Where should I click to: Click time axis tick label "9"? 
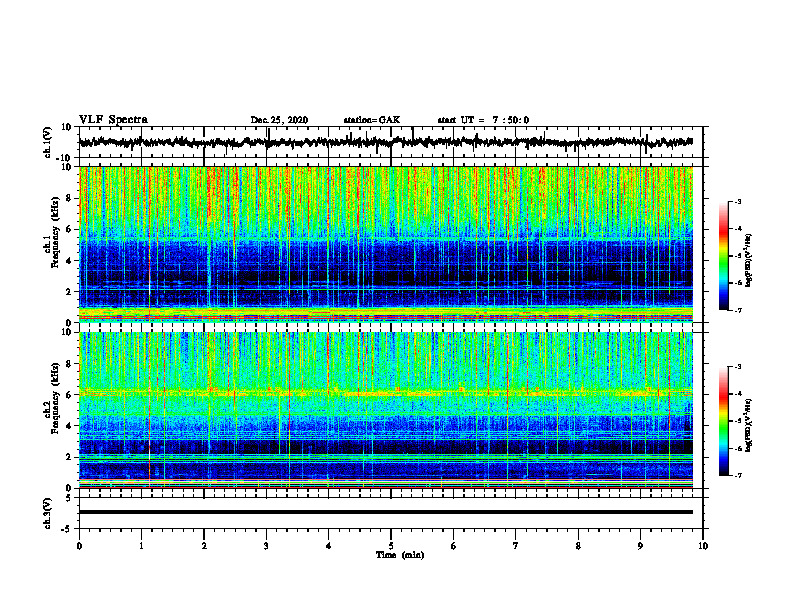(x=640, y=546)
